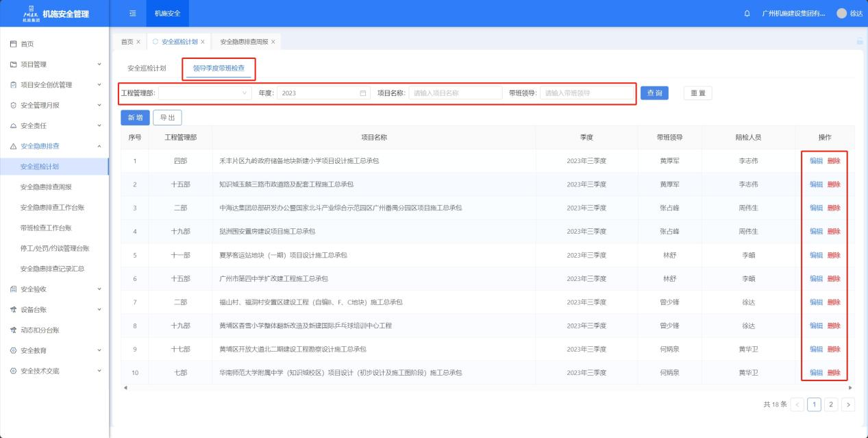Screen dimensions: 868x438
Task: Click the 新增 add button
Action: pyautogui.click(x=134, y=118)
